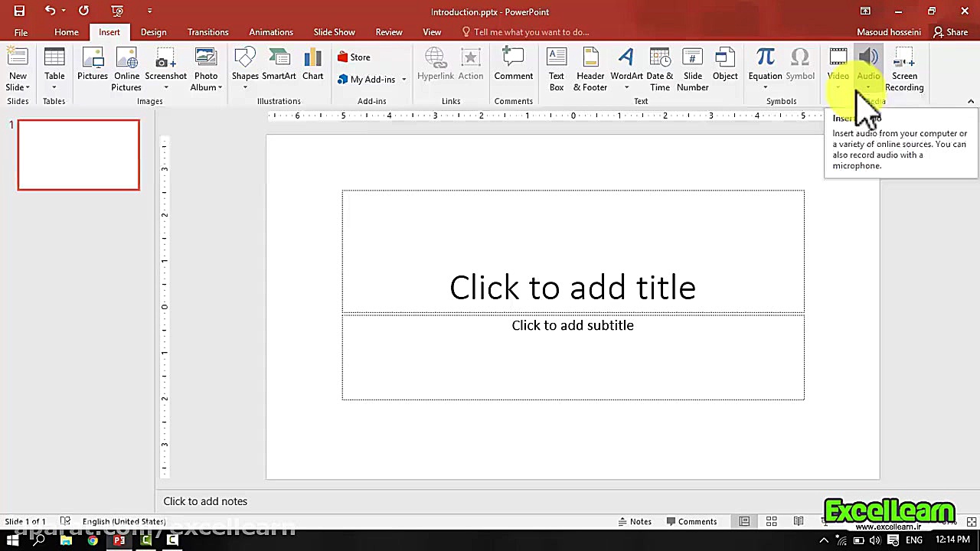980x551 pixels.
Task: Click Masoud hosseini account name
Action: point(889,32)
